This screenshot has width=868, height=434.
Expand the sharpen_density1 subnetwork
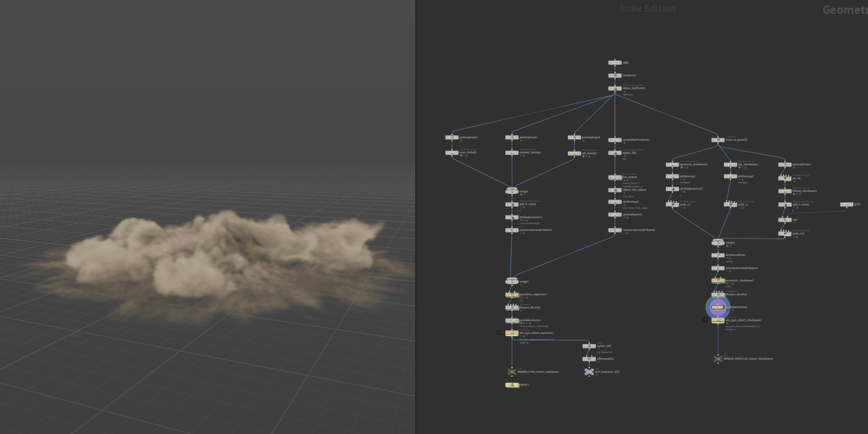click(512, 308)
